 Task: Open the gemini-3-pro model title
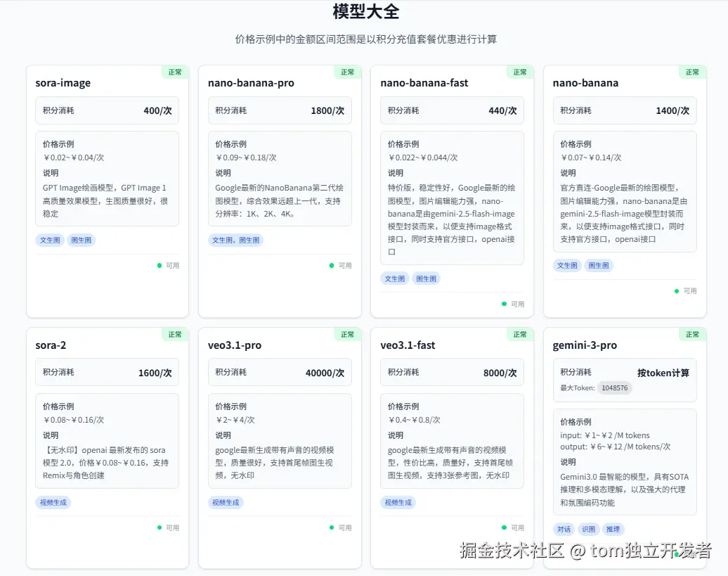coord(585,345)
